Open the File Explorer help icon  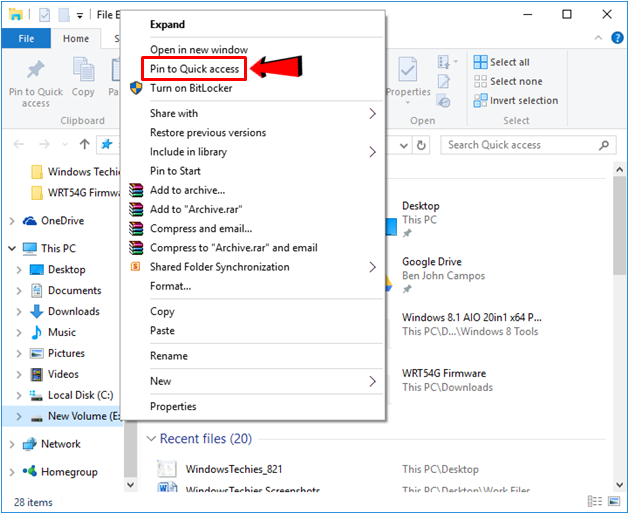click(617, 38)
